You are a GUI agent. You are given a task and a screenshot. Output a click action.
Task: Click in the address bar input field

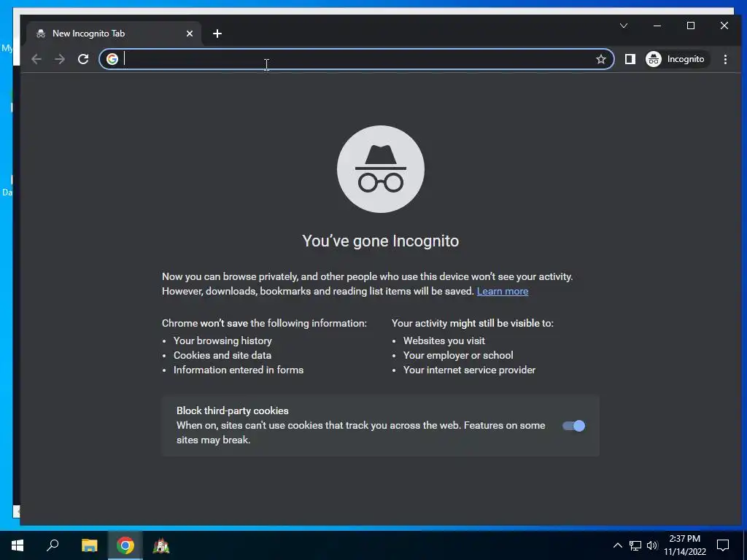[x=357, y=59]
